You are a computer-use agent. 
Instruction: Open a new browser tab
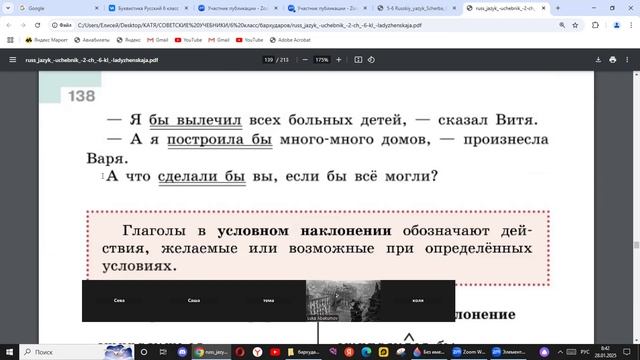[x=558, y=8]
